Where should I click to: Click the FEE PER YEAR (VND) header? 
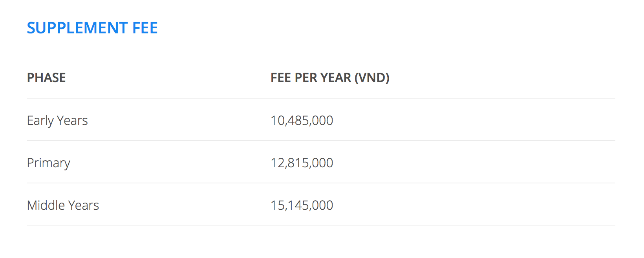point(330,78)
